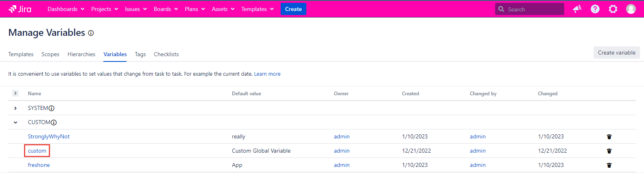Switch to the Hierarchies tab
This screenshot has width=644, height=173.
(x=81, y=54)
